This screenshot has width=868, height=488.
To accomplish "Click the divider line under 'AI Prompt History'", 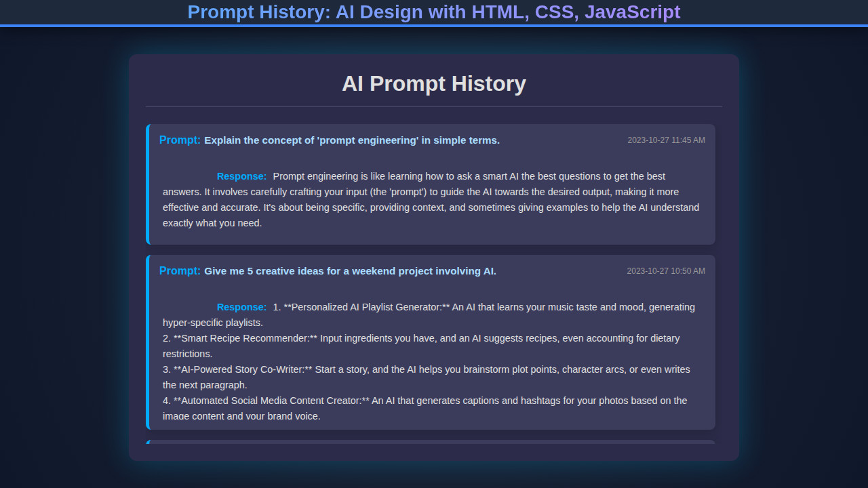I will point(434,105).
